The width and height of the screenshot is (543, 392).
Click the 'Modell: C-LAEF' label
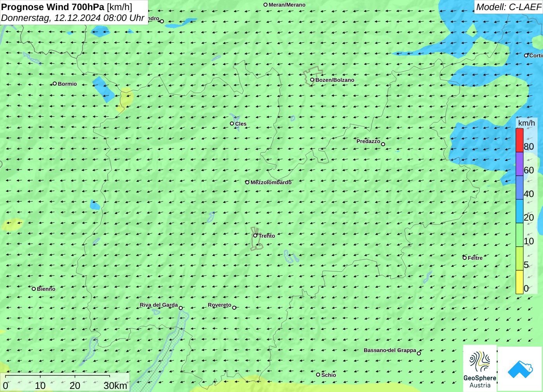508,7
